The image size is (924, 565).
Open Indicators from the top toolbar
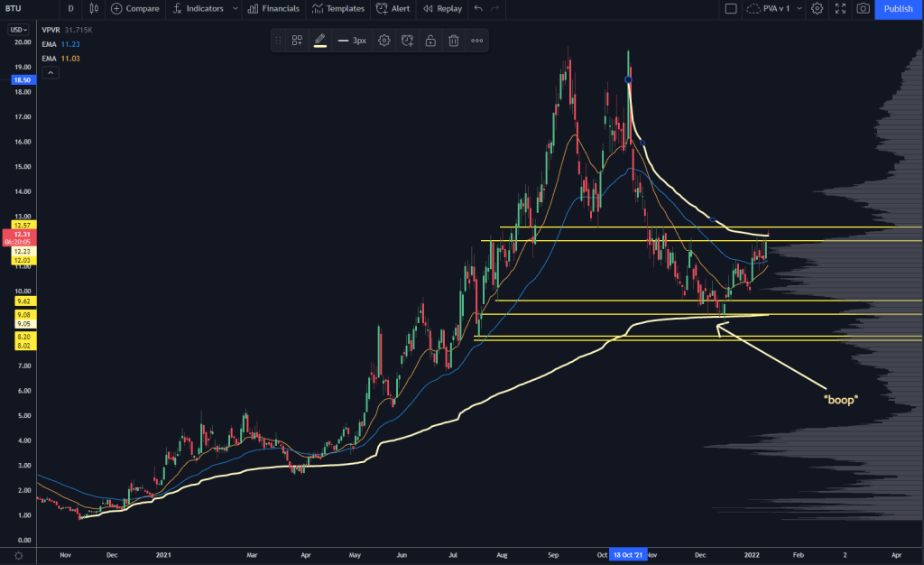tap(198, 9)
